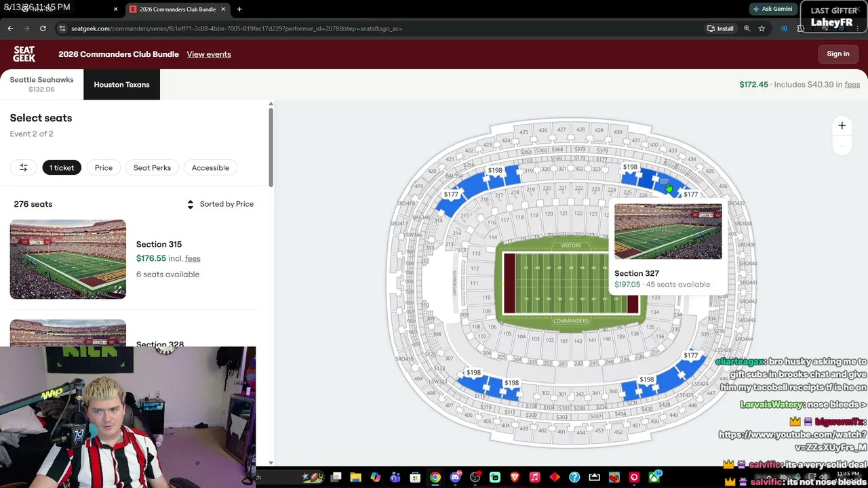Open Microsoft Teams from the taskbar
This screenshot has height=488, width=868.
point(395,477)
